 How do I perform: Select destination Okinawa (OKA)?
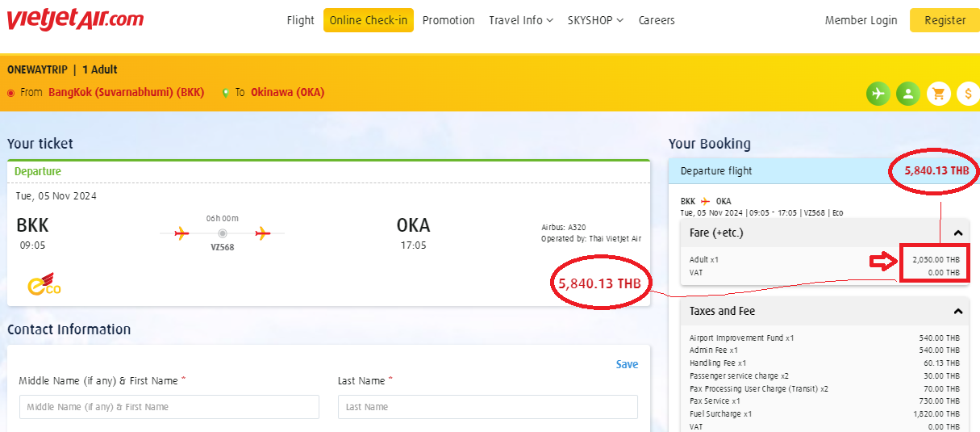click(288, 92)
